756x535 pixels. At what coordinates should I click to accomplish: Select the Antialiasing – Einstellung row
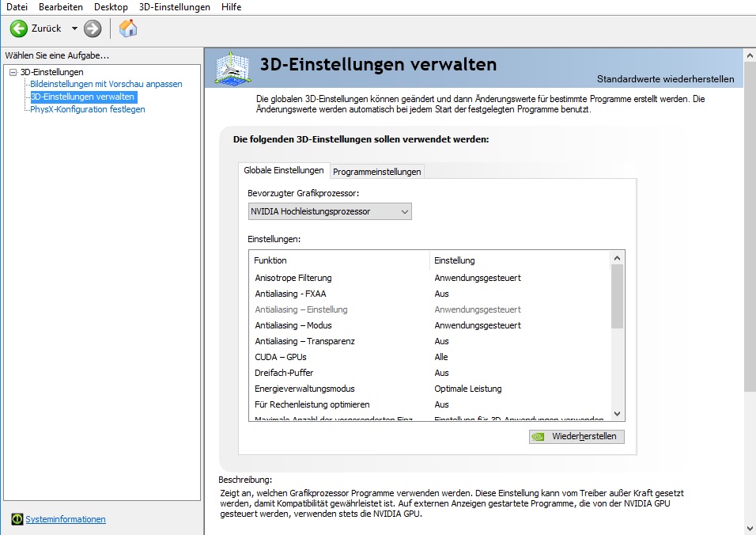(429, 309)
